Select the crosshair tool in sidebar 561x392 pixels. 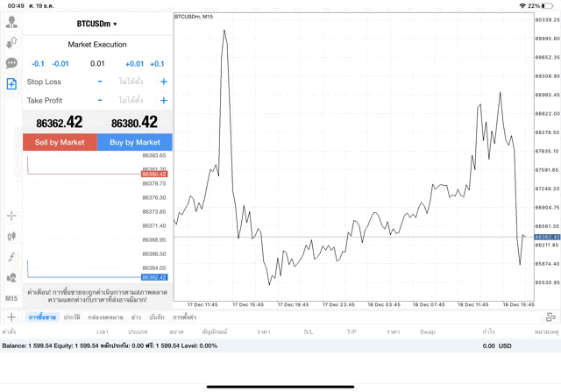(x=11, y=215)
